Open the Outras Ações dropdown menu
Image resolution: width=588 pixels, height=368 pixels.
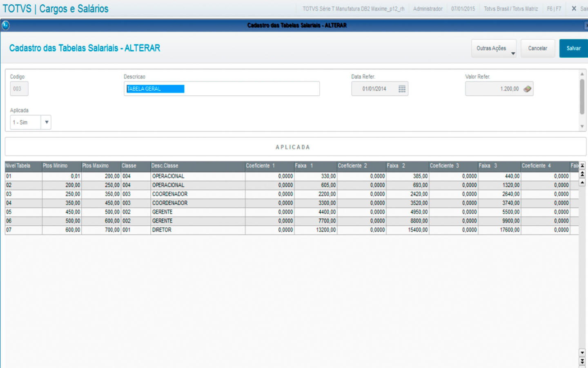[x=494, y=48]
